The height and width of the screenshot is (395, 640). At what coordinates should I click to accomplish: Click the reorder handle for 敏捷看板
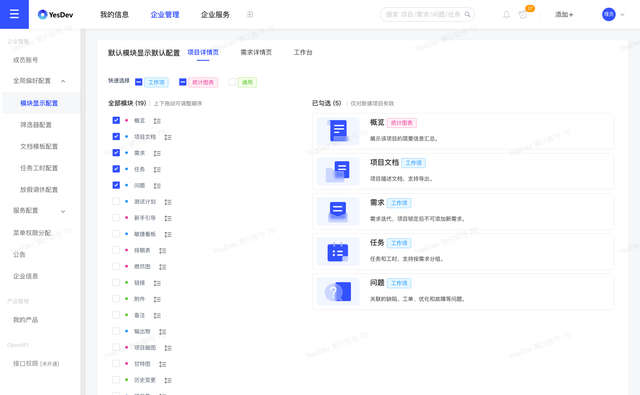[x=168, y=235]
